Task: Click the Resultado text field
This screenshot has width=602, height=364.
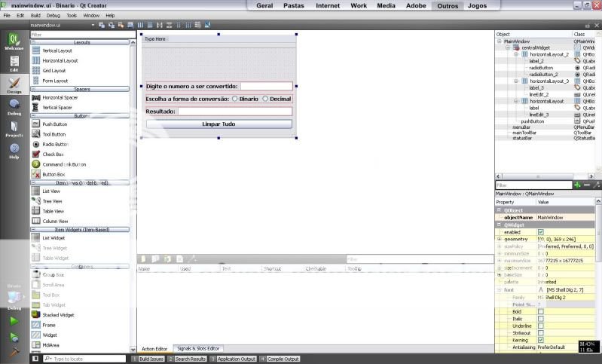Action: [x=234, y=112]
